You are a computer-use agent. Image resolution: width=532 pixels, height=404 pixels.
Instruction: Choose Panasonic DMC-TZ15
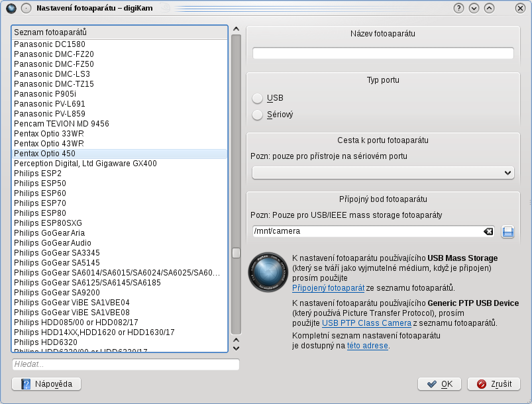[x=119, y=84]
